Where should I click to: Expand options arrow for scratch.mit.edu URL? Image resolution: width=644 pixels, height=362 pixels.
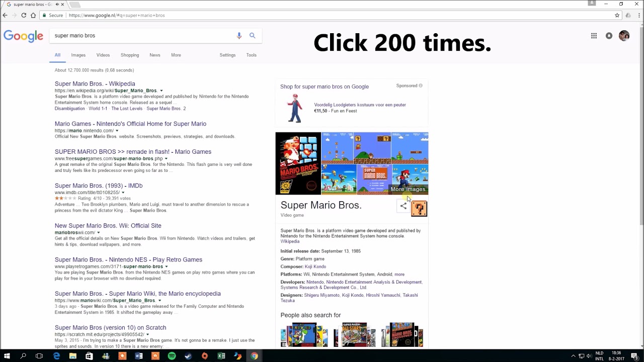148,334
